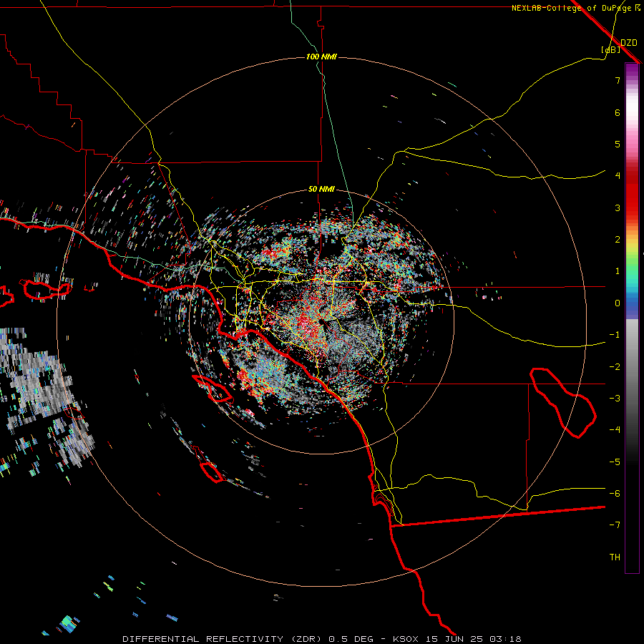This screenshot has height=644, width=644.
Task: Click the 2 value on the color scale
Action: pos(618,240)
